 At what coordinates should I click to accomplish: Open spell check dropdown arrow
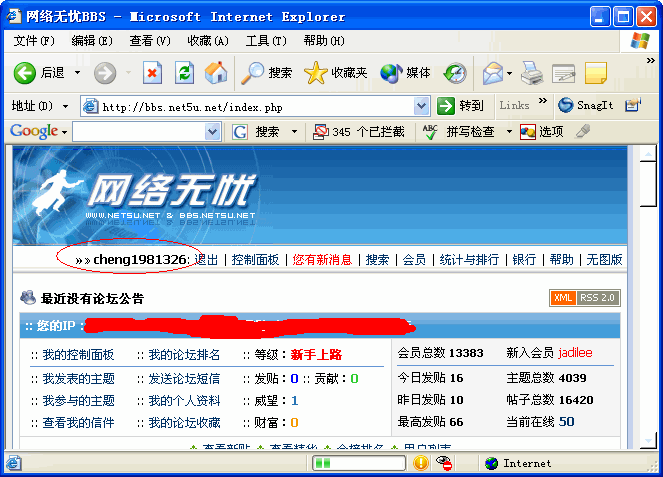pos(509,132)
